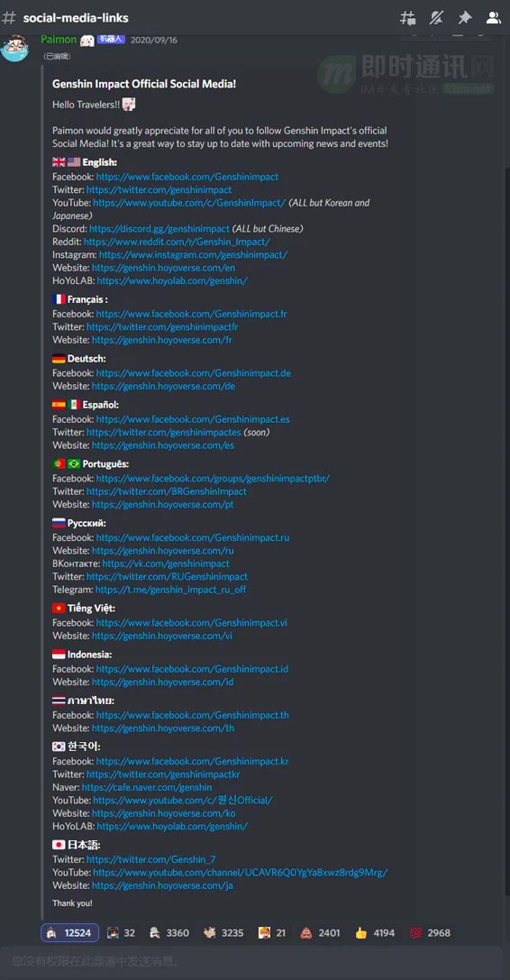Toggle the poop emoji reaction 2401
This screenshot has height=980, width=510.
point(320,932)
